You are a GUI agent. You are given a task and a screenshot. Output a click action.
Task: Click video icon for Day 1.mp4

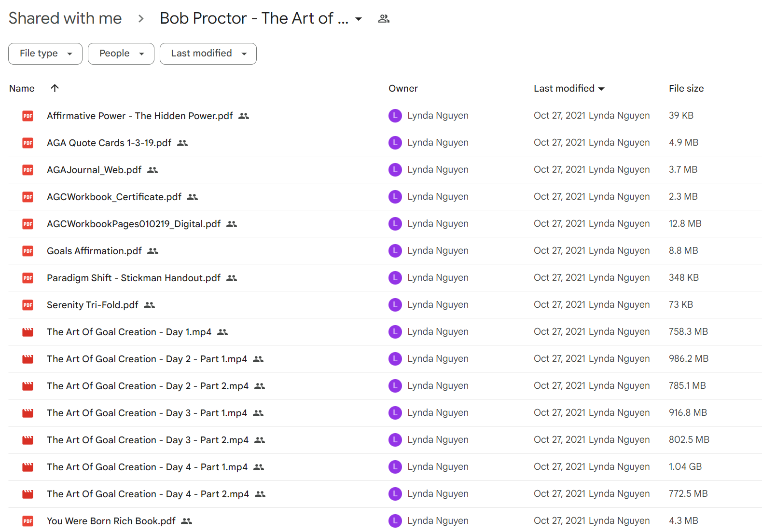[x=28, y=332]
